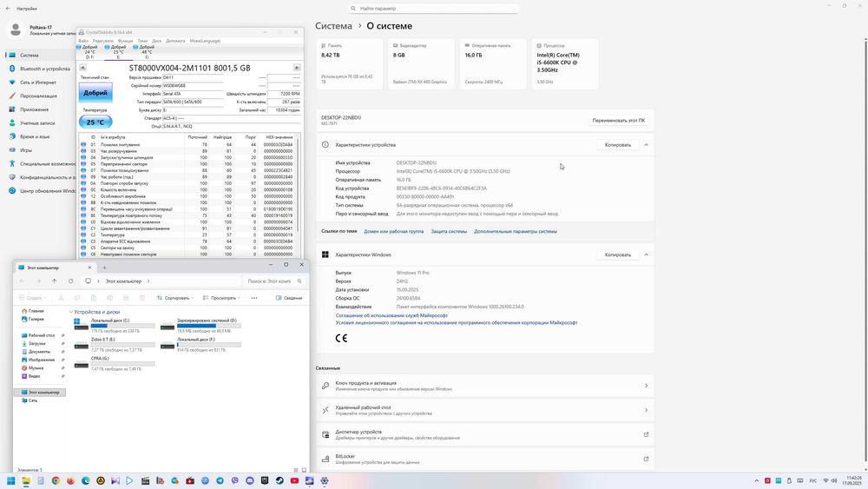Viewport: 868px width, 489px height.
Task: Collapse Характеристики устройства section
Action: pos(646,144)
